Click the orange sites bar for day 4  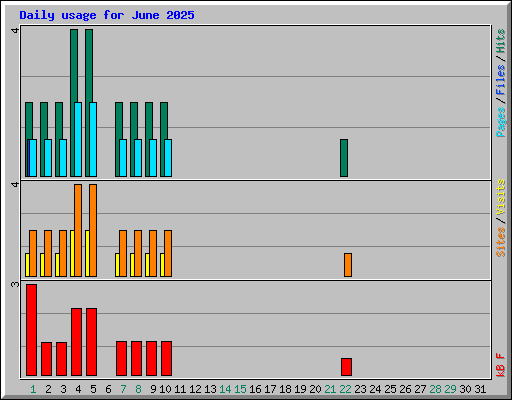(78, 230)
